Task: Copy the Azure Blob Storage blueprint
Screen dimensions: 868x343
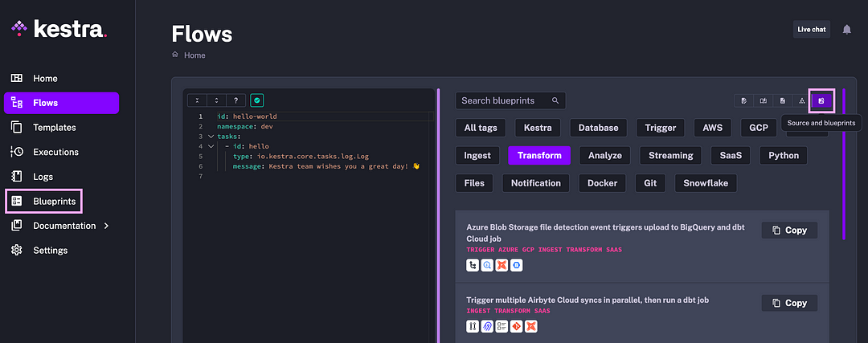Action: [x=789, y=231]
